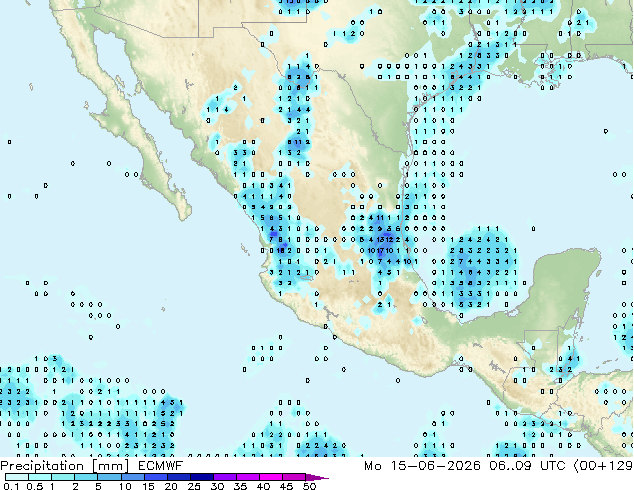Select the 35–40 mm magenta legend swatch
Screen dimensions: 634x490
(x=247, y=477)
